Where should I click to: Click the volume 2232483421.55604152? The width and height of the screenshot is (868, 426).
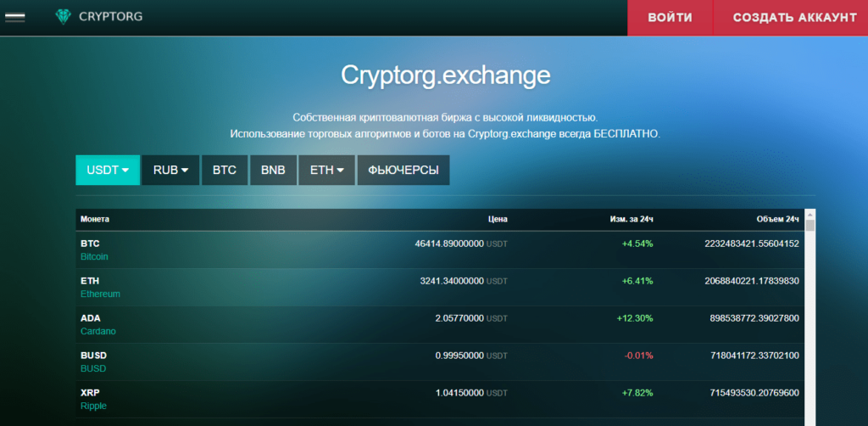[x=752, y=244]
